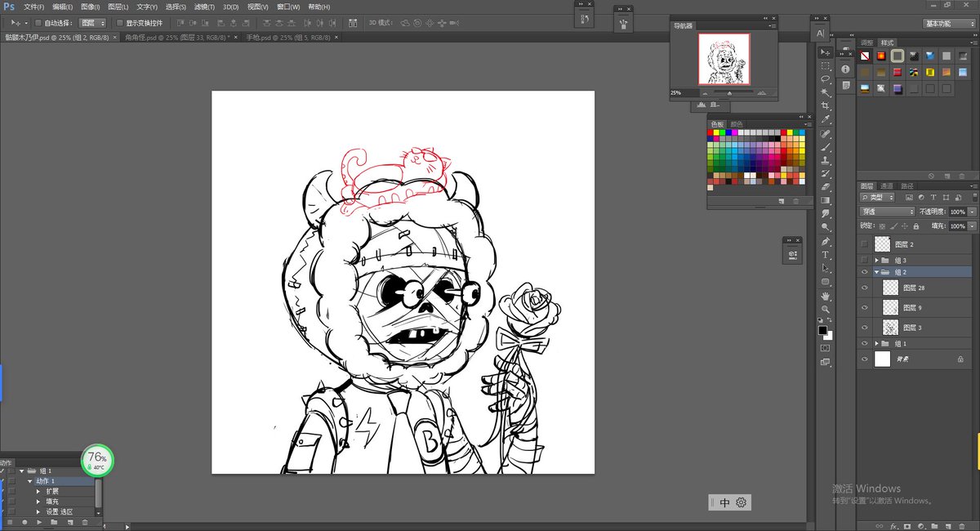Open the 基本功能 workspace dropdown
This screenshot has width=980, height=531.
tap(949, 24)
